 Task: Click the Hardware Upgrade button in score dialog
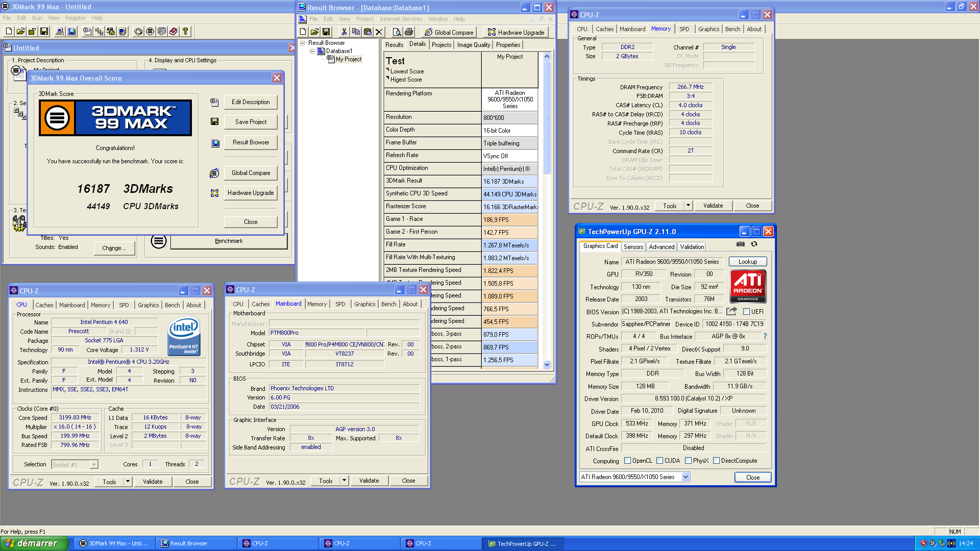pyautogui.click(x=251, y=193)
